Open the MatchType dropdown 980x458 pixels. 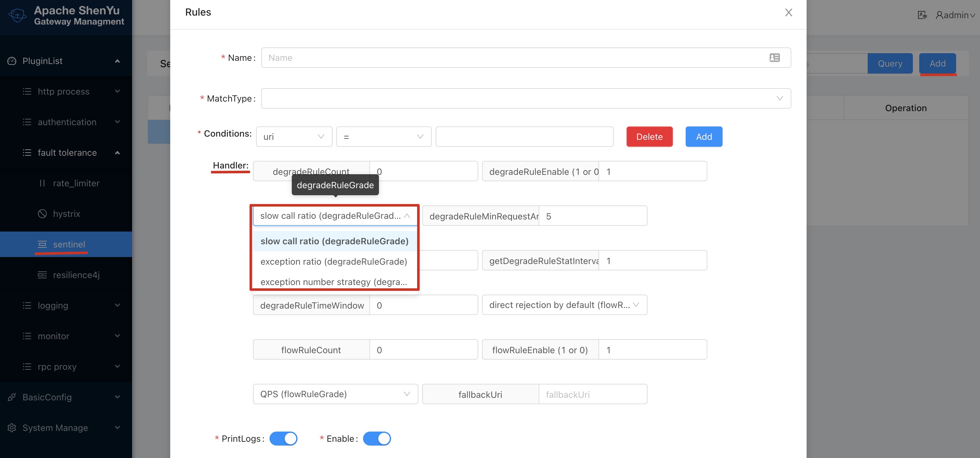(526, 98)
